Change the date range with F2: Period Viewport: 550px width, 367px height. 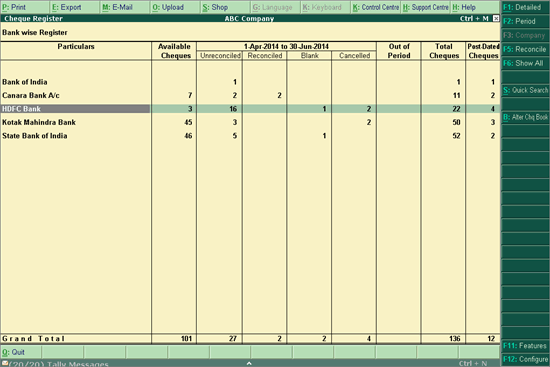(525, 21)
